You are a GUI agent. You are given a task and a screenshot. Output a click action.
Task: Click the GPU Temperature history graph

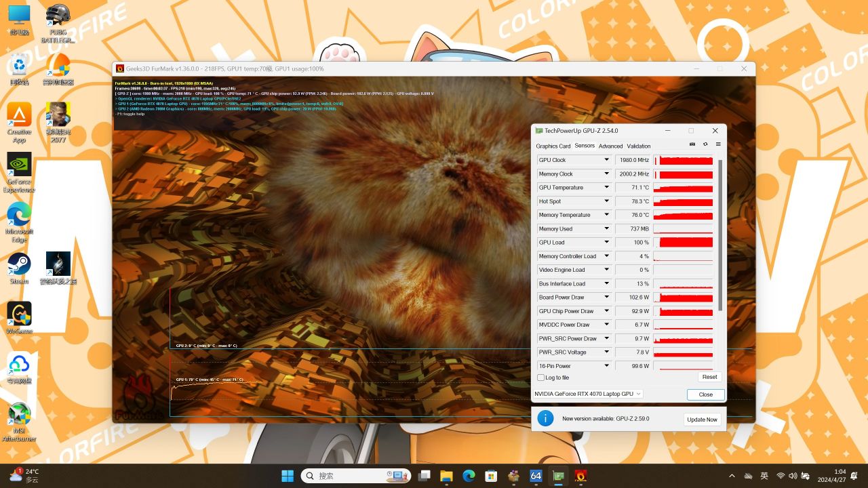(683, 188)
